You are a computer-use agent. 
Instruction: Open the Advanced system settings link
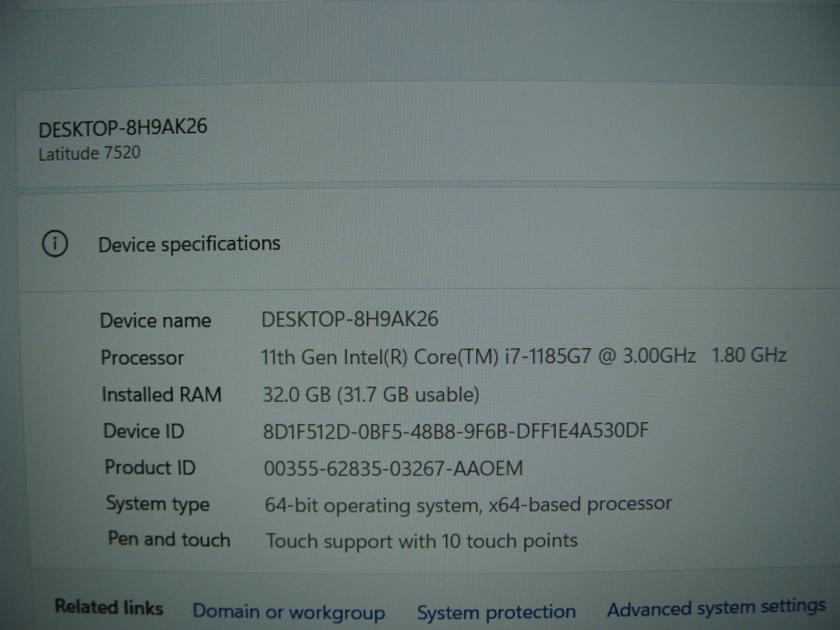pyautogui.click(x=716, y=608)
